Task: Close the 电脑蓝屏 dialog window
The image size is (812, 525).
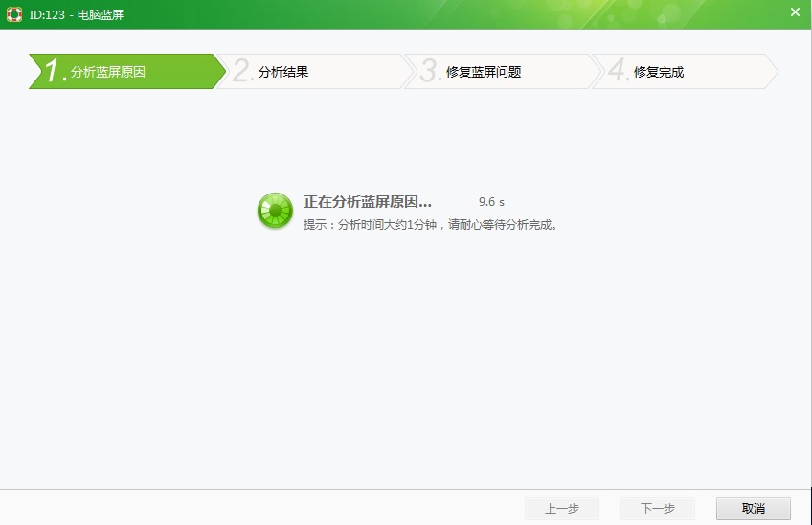Action: 795,11
